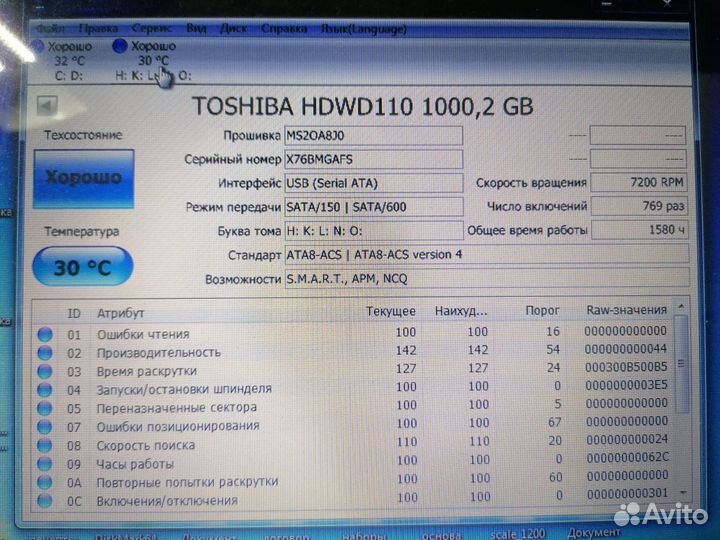Select the H: K: L: disk at 30 °C
This screenshot has width=720, height=540.
pyautogui.click(x=152, y=60)
